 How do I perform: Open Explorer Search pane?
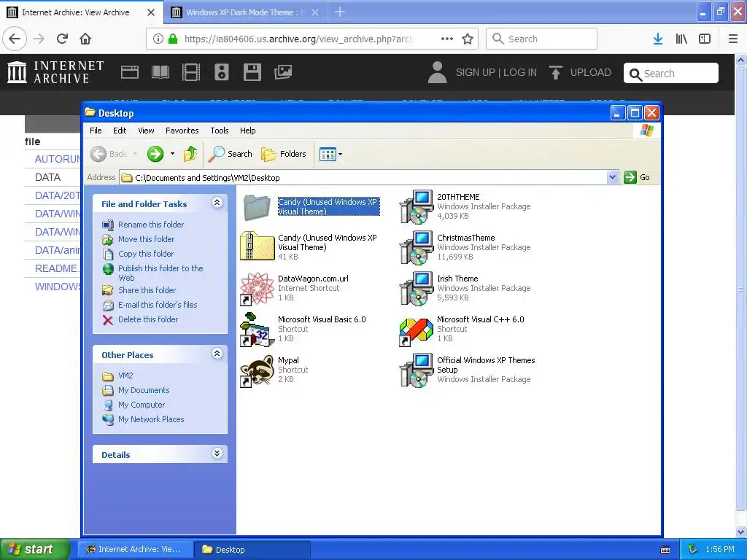231,154
